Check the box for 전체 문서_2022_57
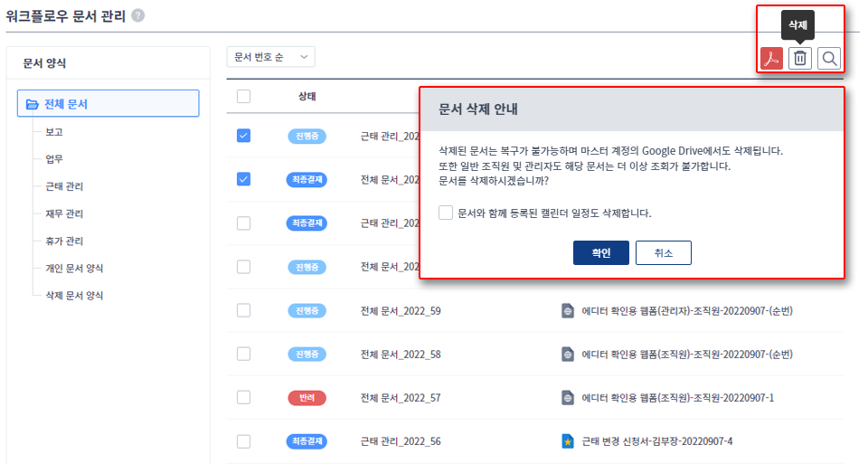Screen dimensions: 868x464 tap(243, 398)
